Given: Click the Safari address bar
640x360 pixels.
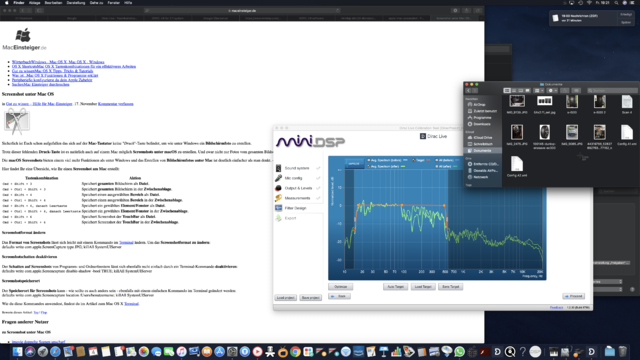Looking at the screenshot, I should (242, 11).
